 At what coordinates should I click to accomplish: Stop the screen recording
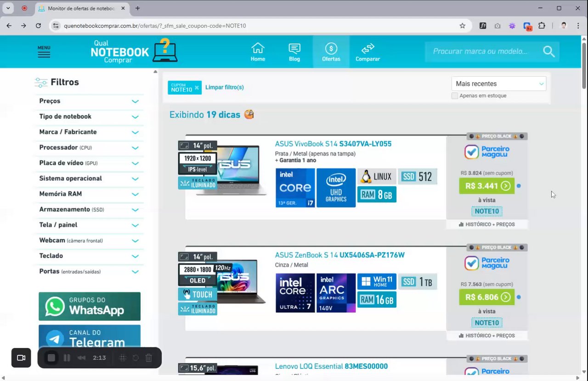(51, 358)
